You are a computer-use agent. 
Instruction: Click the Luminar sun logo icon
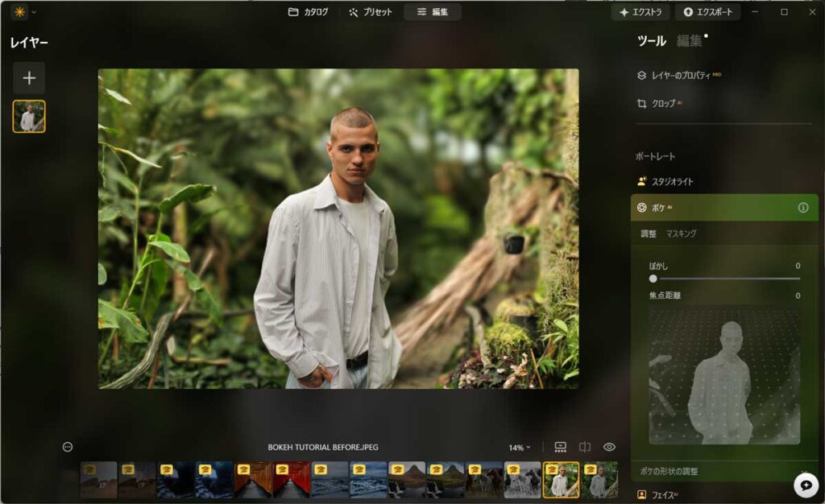coord(19,11)
